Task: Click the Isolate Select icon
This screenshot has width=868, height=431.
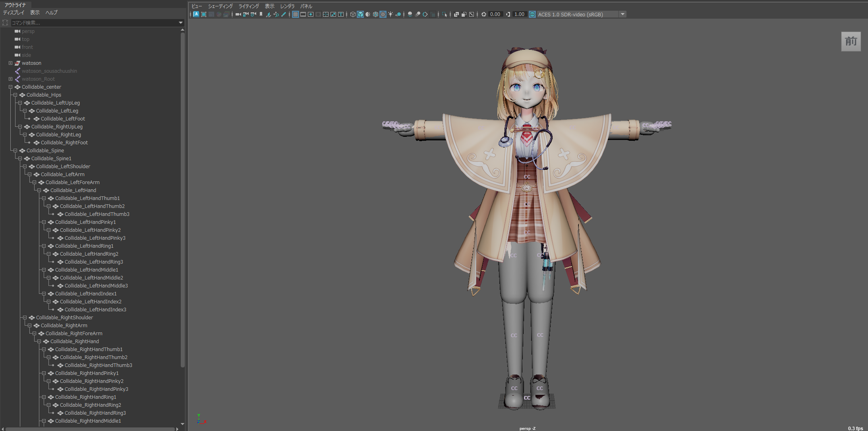Action: click(445, 14)
